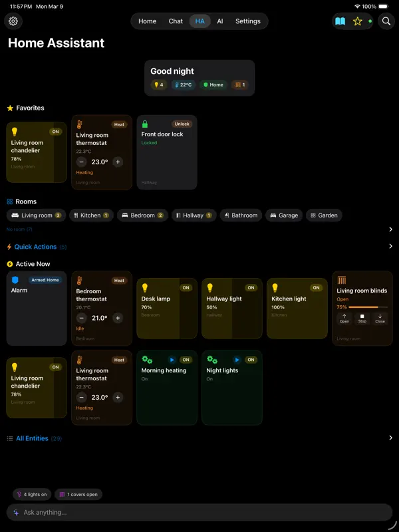The image size is (399, 532).
Task: Run the Morning heating automation play button
Action: coord(172,360)
